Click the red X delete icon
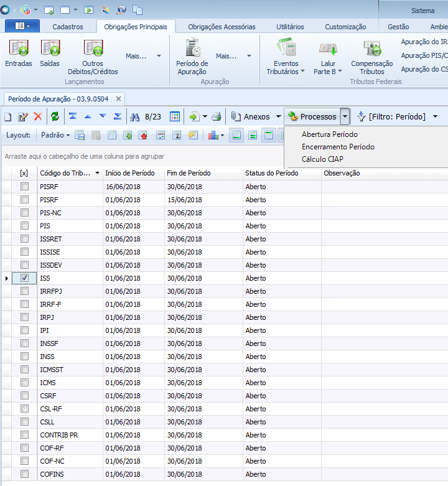Viewport: 448px width, 486px height. [38, 117]
